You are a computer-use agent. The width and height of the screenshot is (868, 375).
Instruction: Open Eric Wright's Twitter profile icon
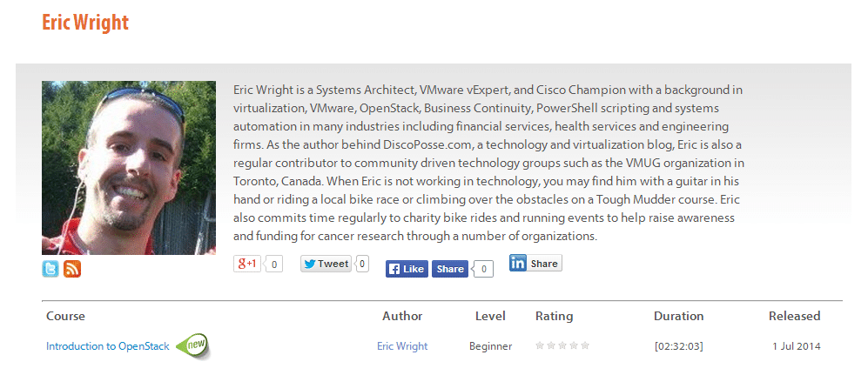(x=50, y=269)
